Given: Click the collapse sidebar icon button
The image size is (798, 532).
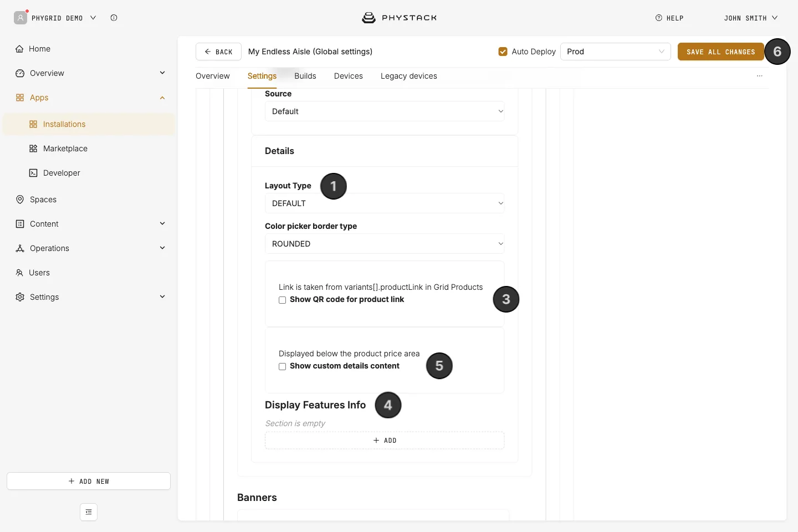Looking at the screenshot, I should pyautogui.click(x=89, y=512).
